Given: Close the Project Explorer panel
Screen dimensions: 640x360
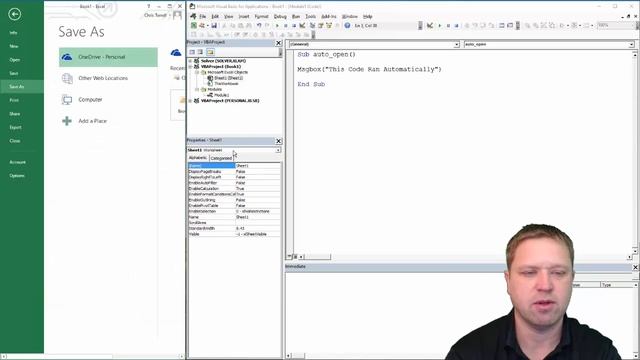Looking at the screenshot, I should click(x=278, y=42).
